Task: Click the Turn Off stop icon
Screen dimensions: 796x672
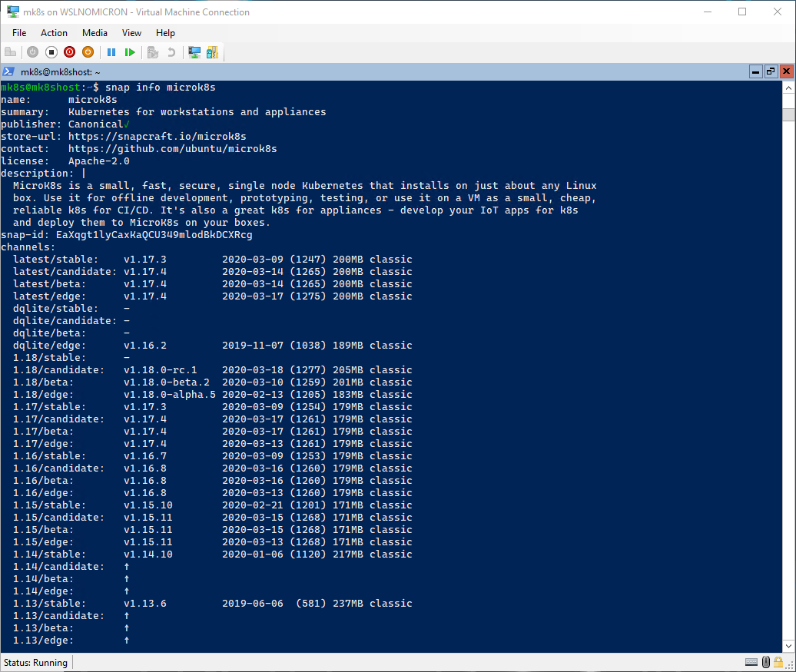Action: point(51,52)
